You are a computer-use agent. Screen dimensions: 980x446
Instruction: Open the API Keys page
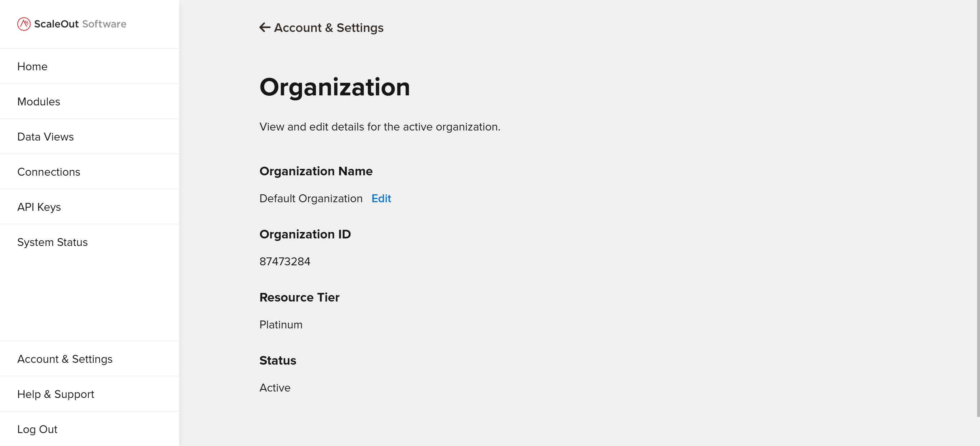90,207
